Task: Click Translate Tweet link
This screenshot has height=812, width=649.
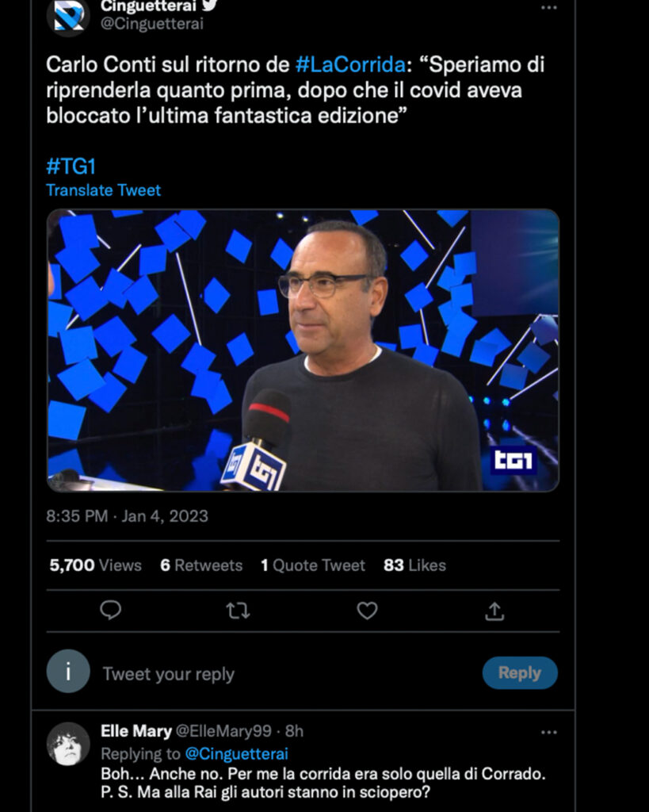Action: (x=103, y=190)
